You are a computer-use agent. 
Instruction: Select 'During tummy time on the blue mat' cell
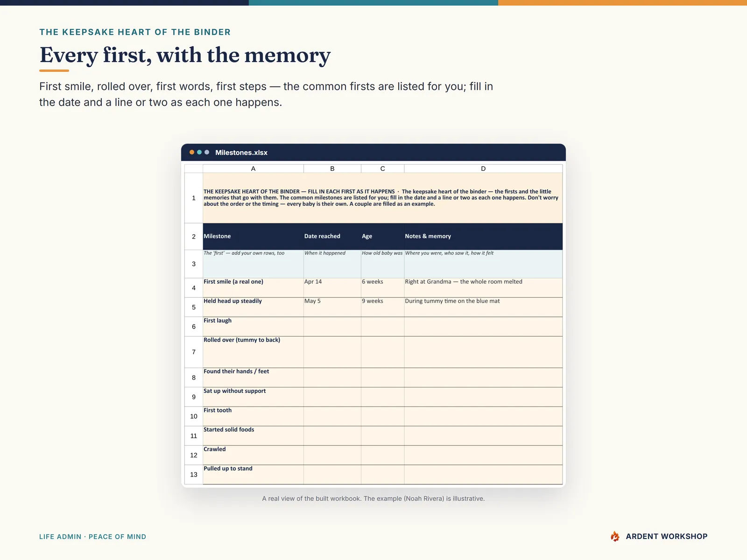pyautogui.click(x=483, y=308)
